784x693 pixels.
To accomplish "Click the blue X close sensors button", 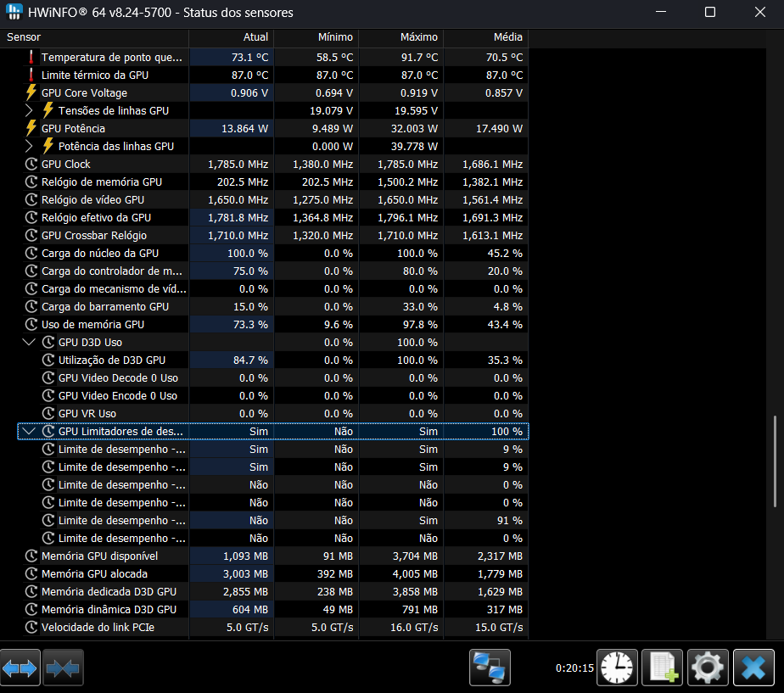I will [x=753, y=668].
